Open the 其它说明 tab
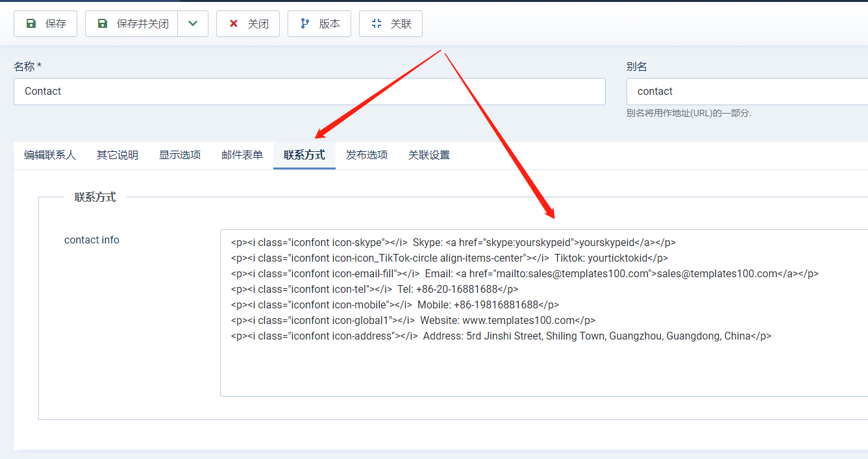Screen dimensions: 868x459 point(118,155)
